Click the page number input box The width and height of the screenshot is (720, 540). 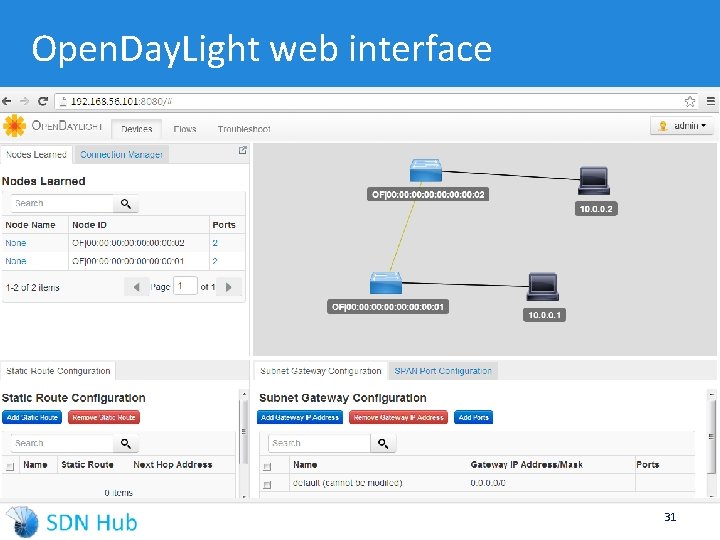click(x=185, y=286)
